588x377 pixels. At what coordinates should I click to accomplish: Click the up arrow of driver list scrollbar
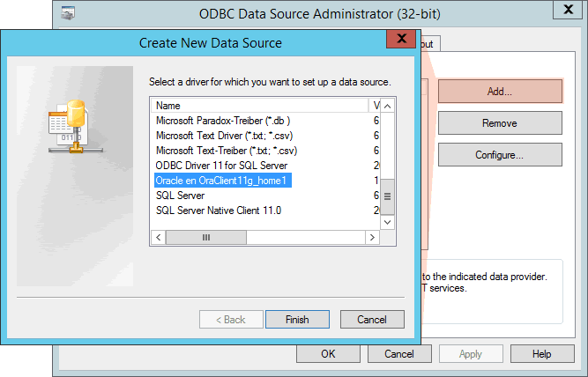pyautogui.click(x=387, y=106)
